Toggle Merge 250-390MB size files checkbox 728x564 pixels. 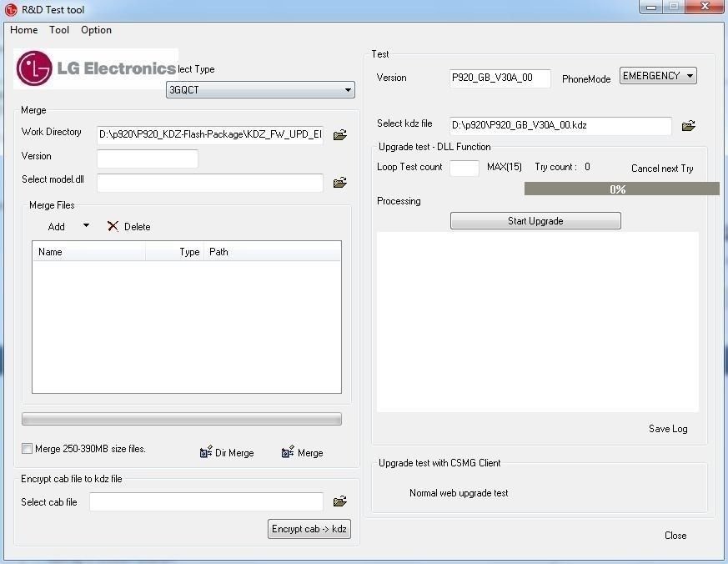(x=27, y=448)
